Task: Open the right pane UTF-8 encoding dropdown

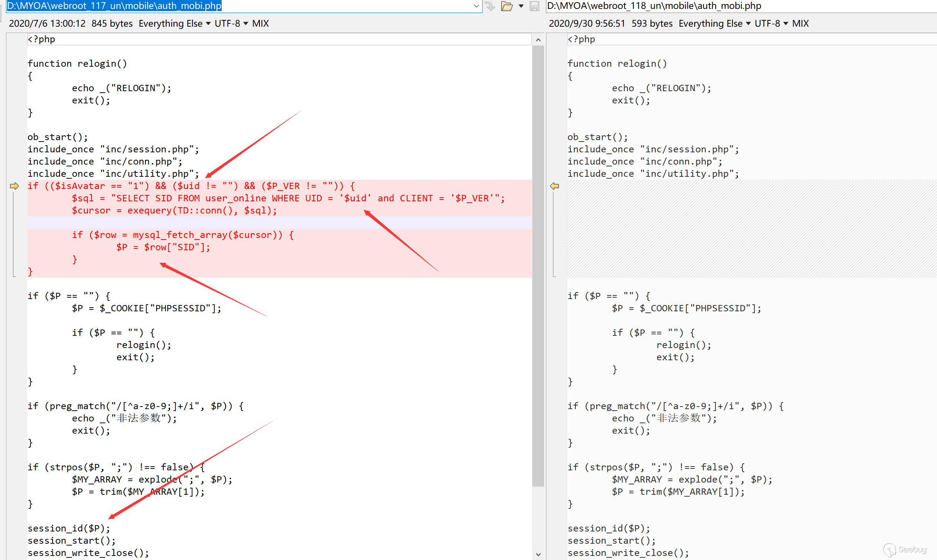Action: pos(771,23)
